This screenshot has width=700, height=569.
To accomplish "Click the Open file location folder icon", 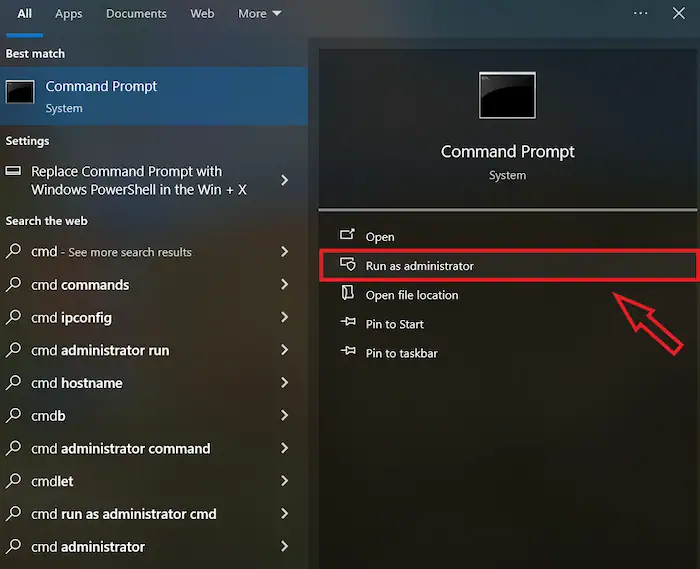I will (348, 294).
